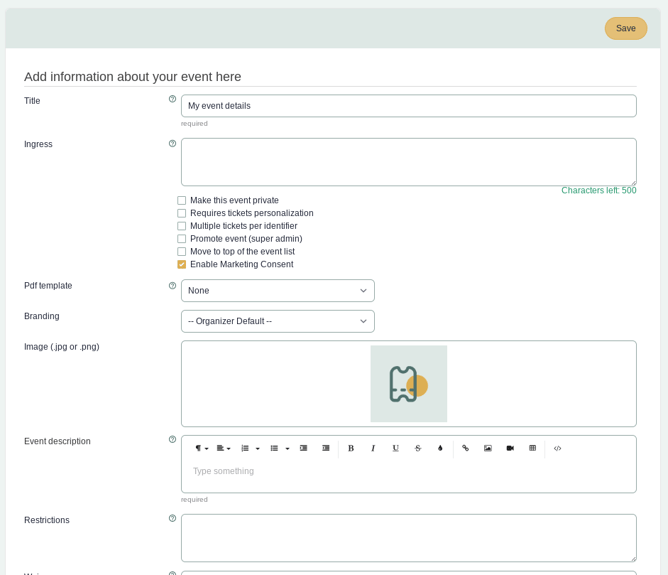Open the Branding dropdown

(277, 321)
